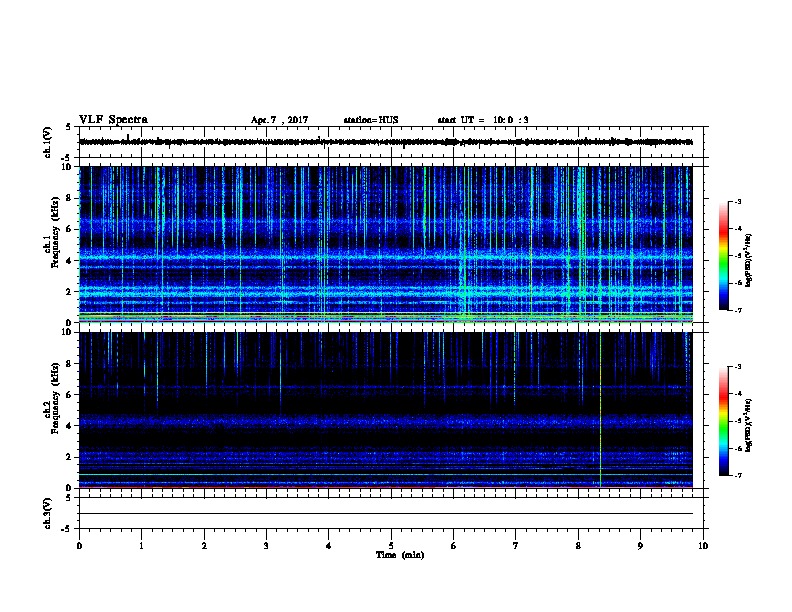Click the ch.1 spectrogram color scale bar

[723, 256]
